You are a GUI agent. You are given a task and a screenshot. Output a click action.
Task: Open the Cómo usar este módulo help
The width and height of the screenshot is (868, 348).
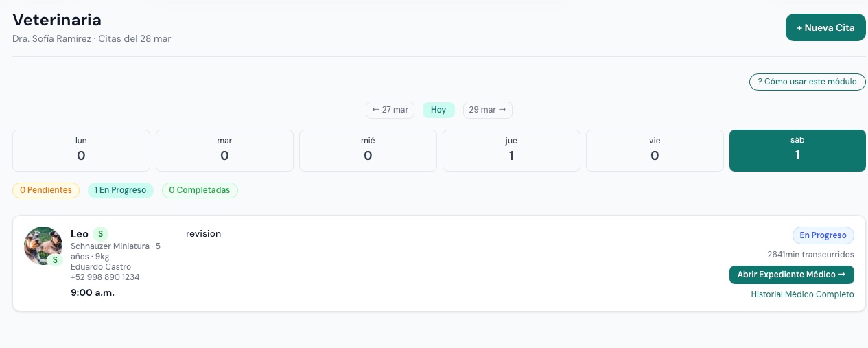(x=807, y=82)
